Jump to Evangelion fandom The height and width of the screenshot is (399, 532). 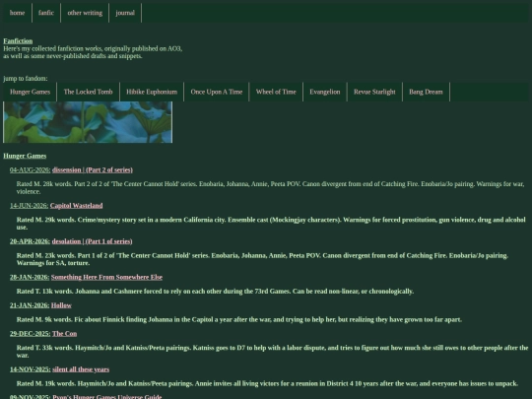point(325,92)
